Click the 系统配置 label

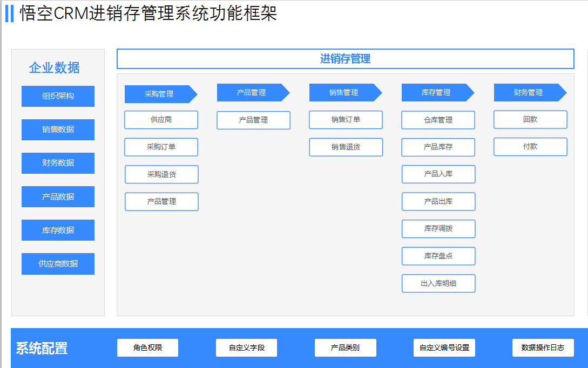pyautogui.click(x=42, y=348)
